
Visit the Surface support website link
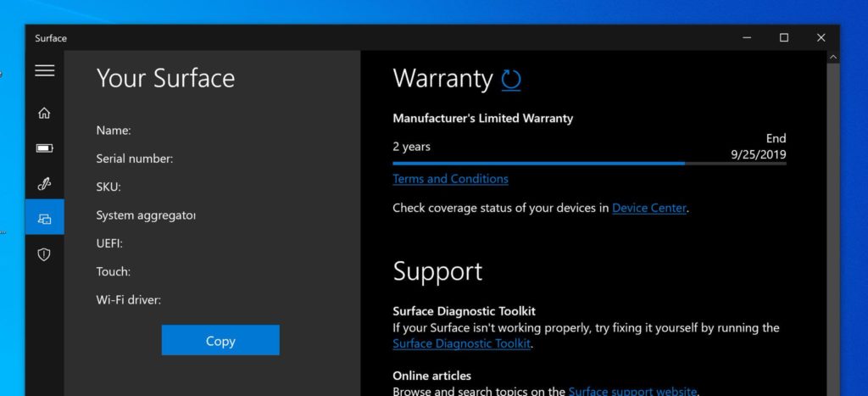[x=632, y=391]
